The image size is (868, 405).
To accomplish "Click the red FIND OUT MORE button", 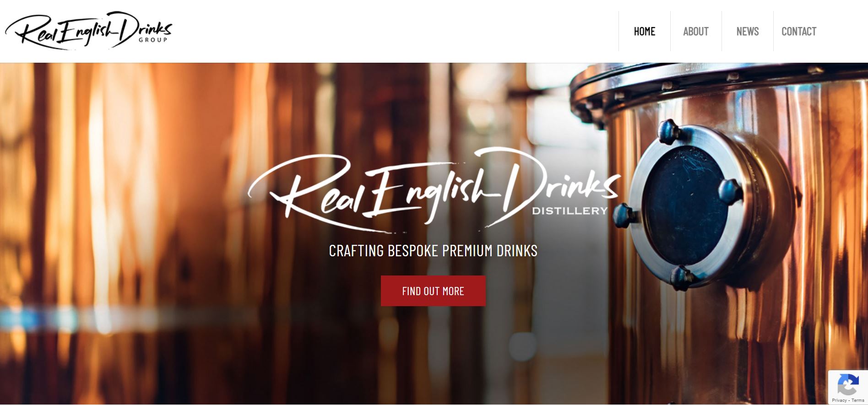I will 433,291.
